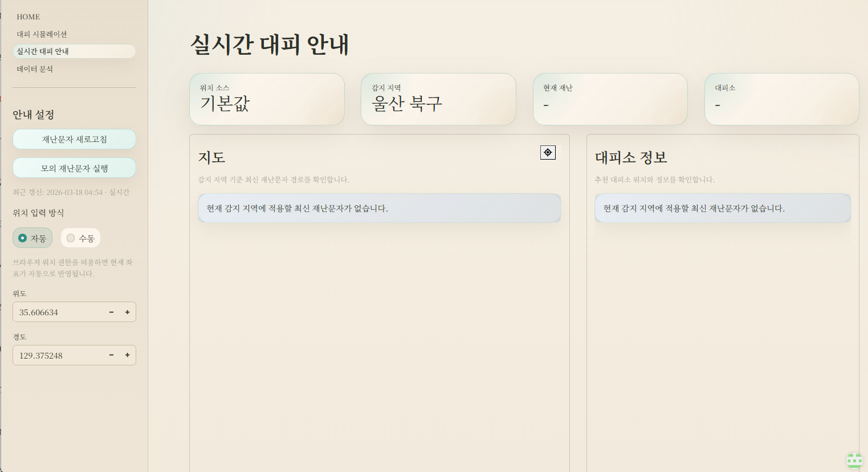Viewport: 868px width, 472px height.
Task: Select 실시간 대피 안내 menu item
Action: (x=74, y=51)
